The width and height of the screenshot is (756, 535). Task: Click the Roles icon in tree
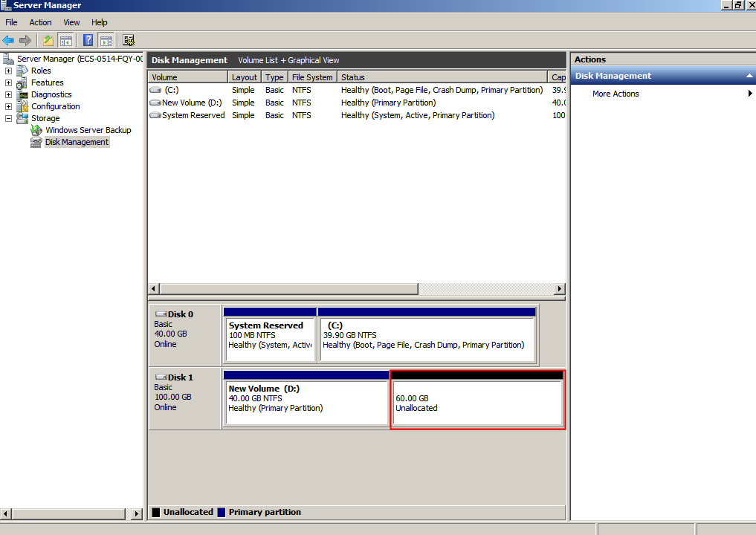click(22, 71)
